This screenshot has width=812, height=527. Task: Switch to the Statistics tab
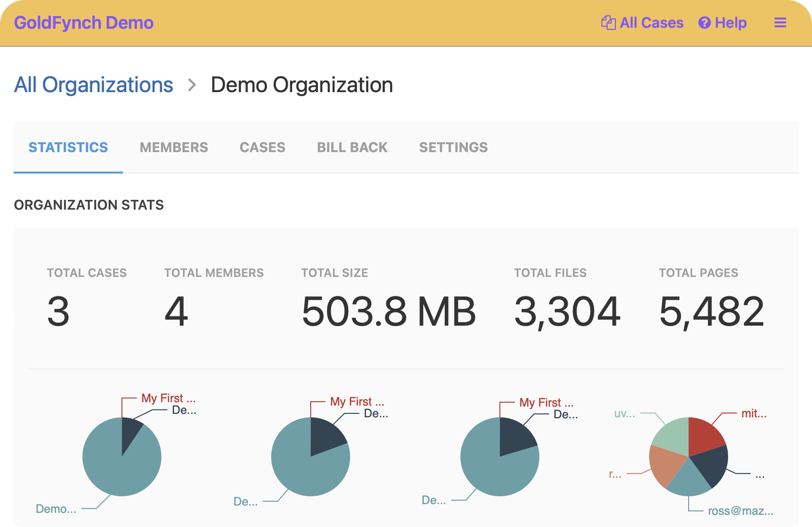tap(68, 147)
